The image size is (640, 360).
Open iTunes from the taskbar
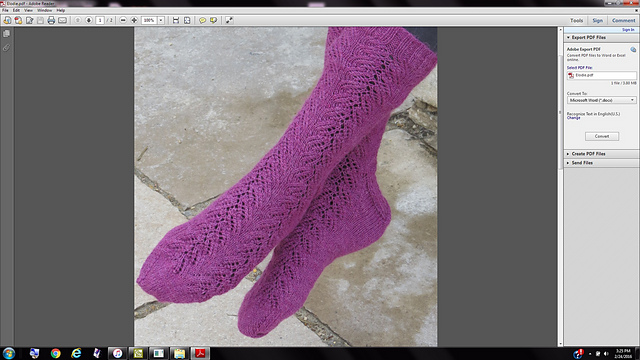(117, 353)
